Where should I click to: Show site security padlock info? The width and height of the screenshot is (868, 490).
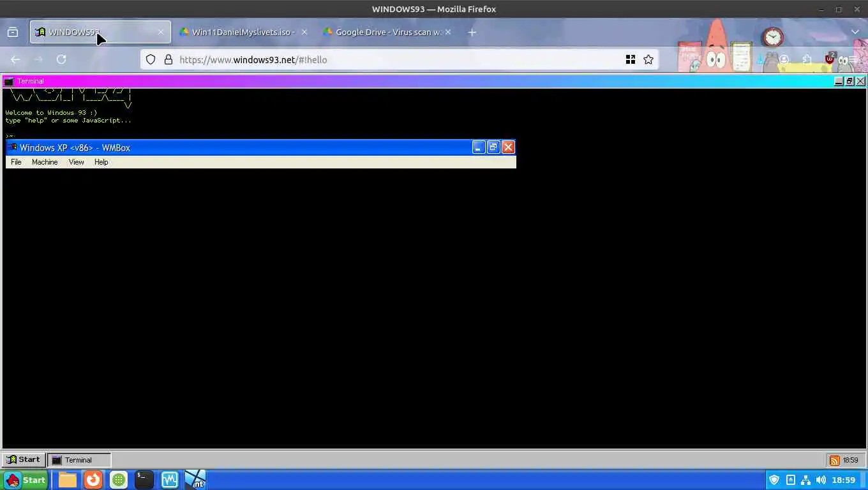[x=168, y=59]
